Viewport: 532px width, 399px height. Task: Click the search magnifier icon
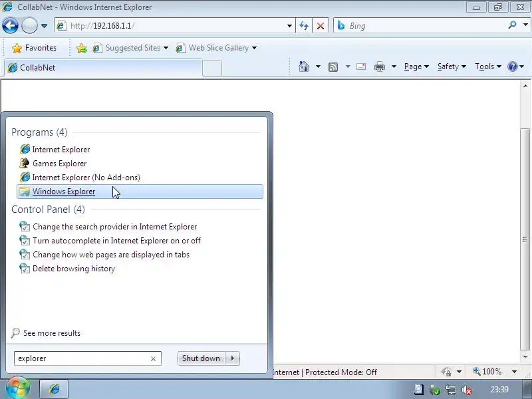512,25
